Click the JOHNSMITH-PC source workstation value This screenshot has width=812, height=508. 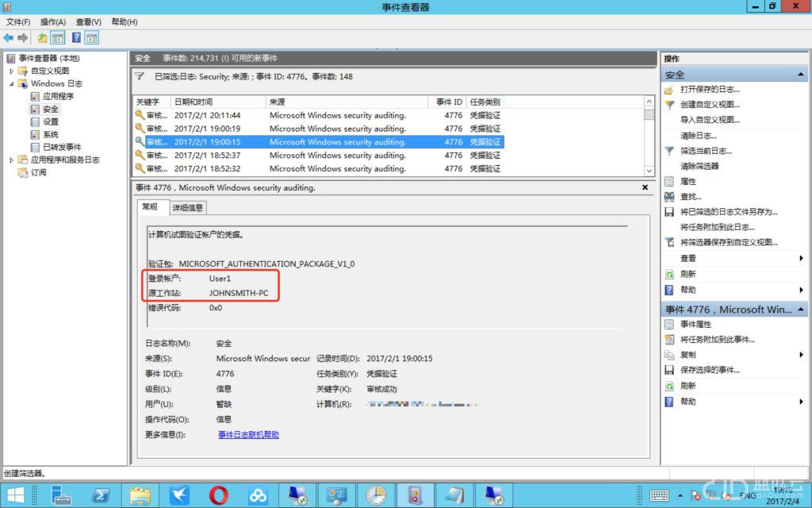[239, 293]
